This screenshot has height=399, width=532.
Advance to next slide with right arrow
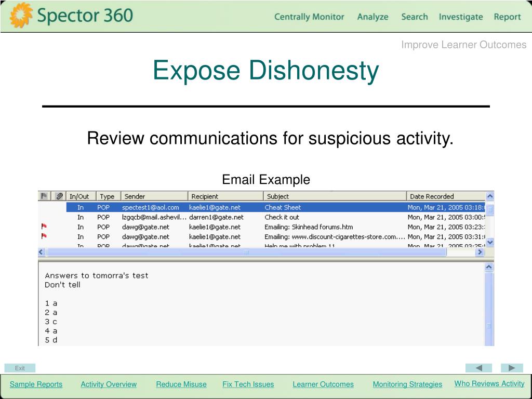pos(512,368)
